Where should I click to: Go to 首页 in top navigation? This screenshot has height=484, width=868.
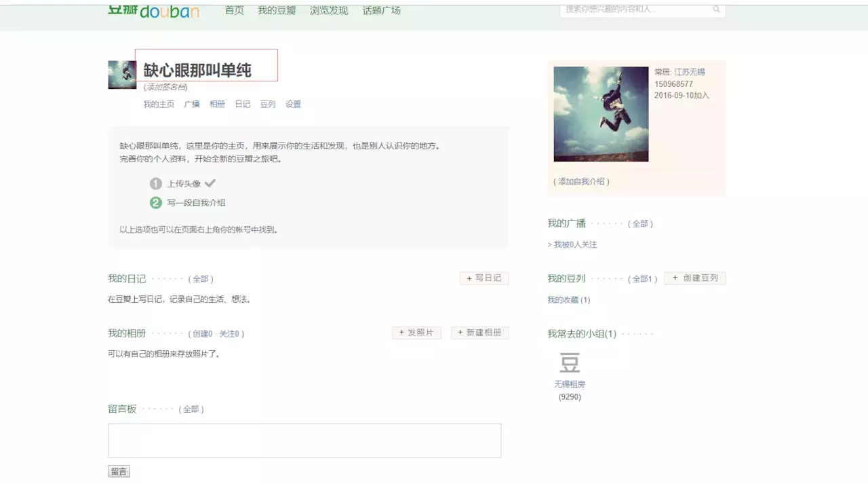click(x=234, y=10)
